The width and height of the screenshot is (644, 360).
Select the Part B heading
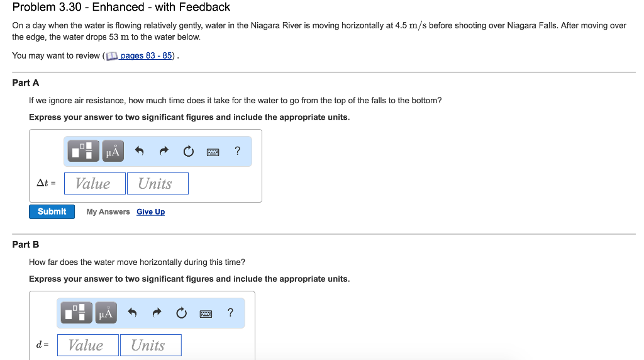pyautogui.click(x=25, y=245)
